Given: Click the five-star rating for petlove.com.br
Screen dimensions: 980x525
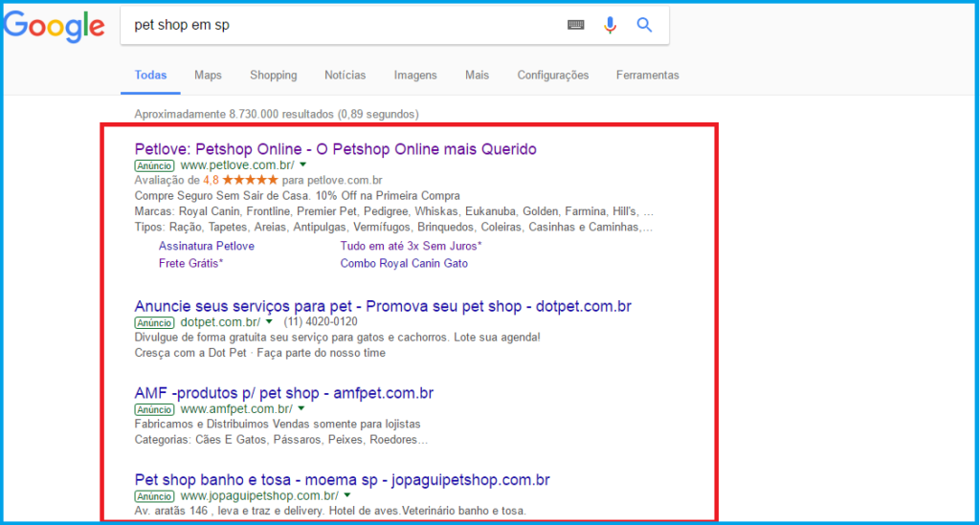Looking at the screenshot, I should pos(250,180).
